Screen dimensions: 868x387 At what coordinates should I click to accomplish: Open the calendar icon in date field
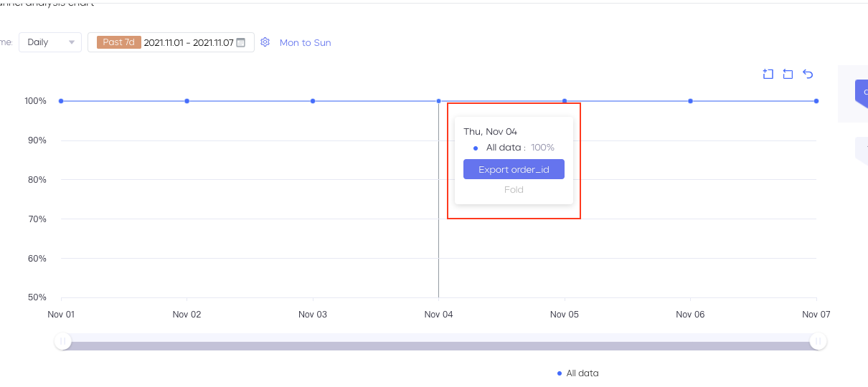tap(241, 42)
